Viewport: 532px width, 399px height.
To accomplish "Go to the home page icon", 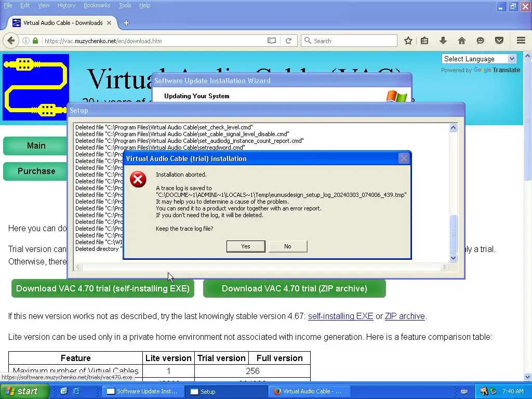I will pyautogui.click(x=462, y=41).
